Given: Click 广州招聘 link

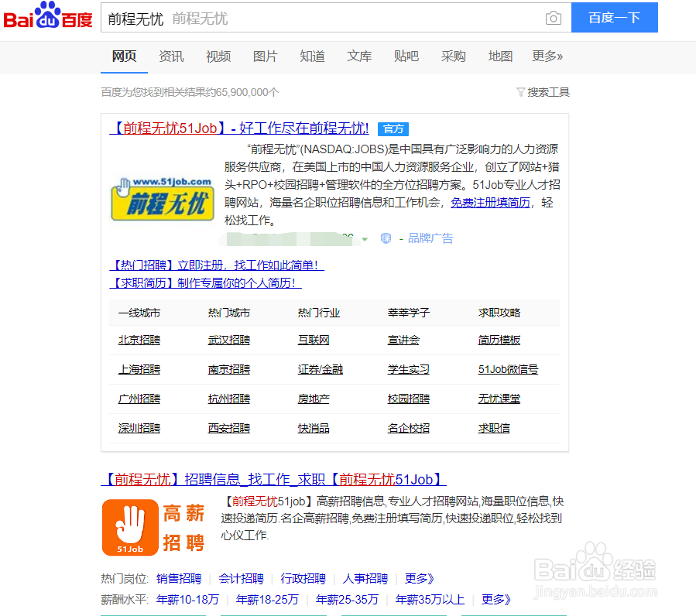Looking at the screenshot, I should point(139,399).
